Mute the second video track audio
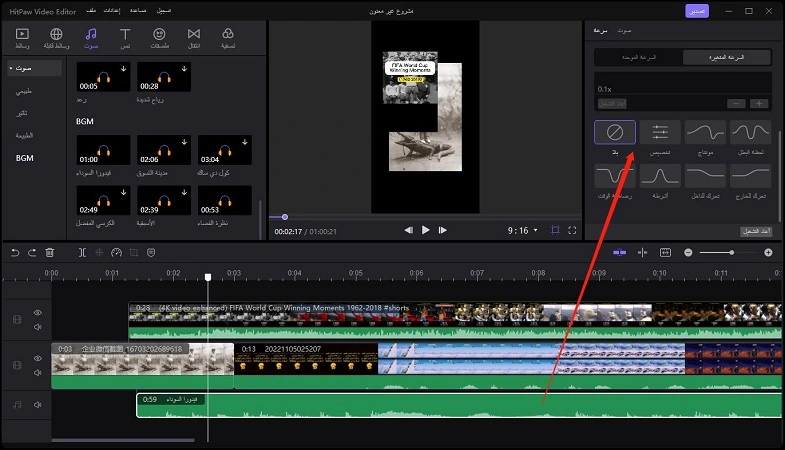This screenshot has width=785, height=450. (38, 372)
